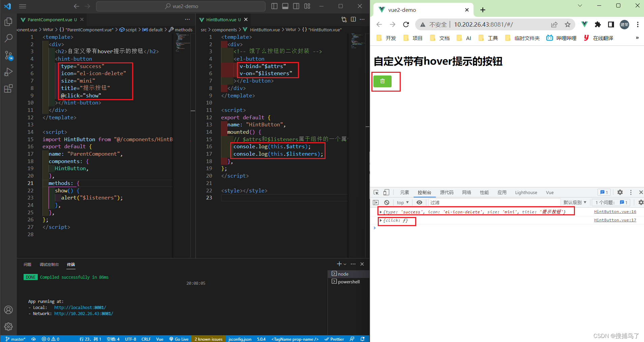Change CRLF line ending setting
This screenshot has width=644, height=342.
146,339
